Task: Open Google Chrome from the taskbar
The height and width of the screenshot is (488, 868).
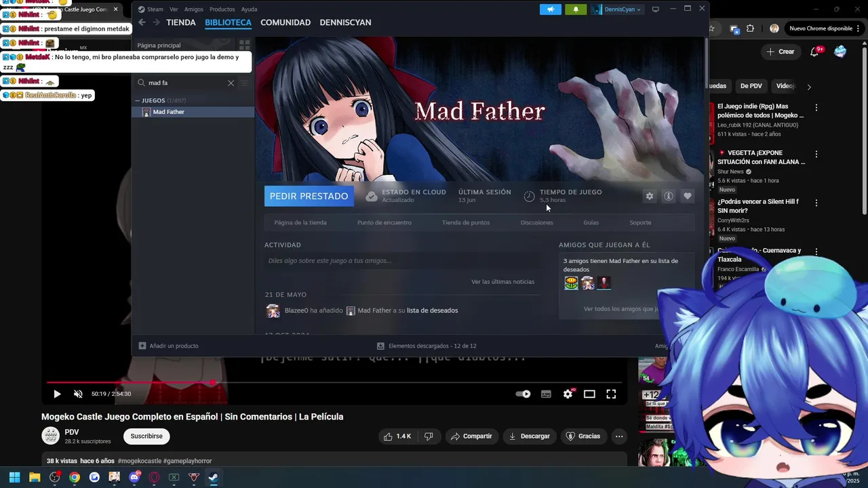Action: pyautogui.click(x=75, y=477)
